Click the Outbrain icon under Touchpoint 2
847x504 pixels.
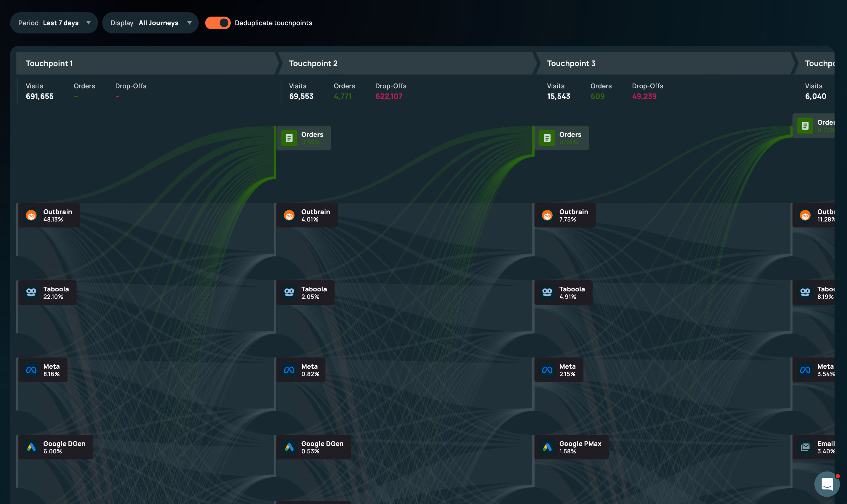(x=289, y=215)
